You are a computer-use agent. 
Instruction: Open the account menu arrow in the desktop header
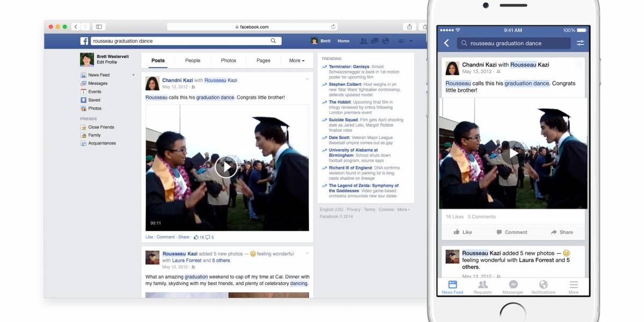(x=411, y=41)
